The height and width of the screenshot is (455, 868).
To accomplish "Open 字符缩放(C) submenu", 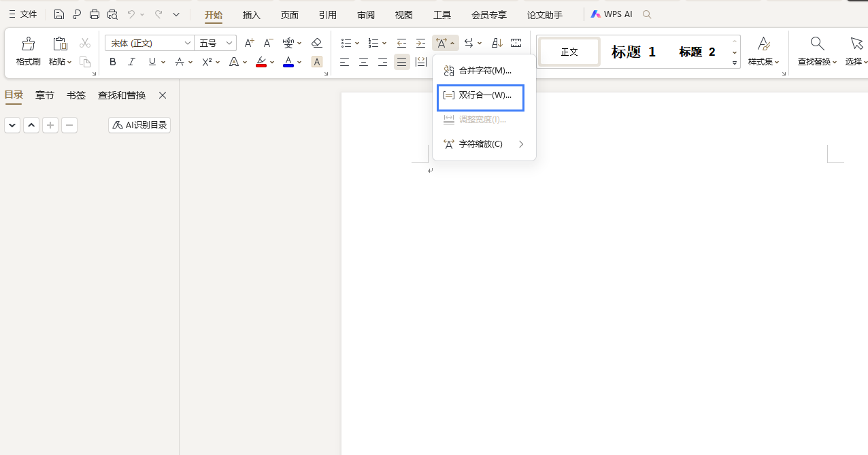I will coord(484,144).
